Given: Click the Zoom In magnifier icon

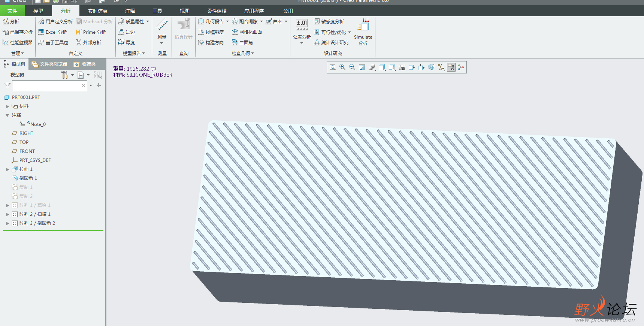Looking at the screenshot, I should tap(342, 67).
